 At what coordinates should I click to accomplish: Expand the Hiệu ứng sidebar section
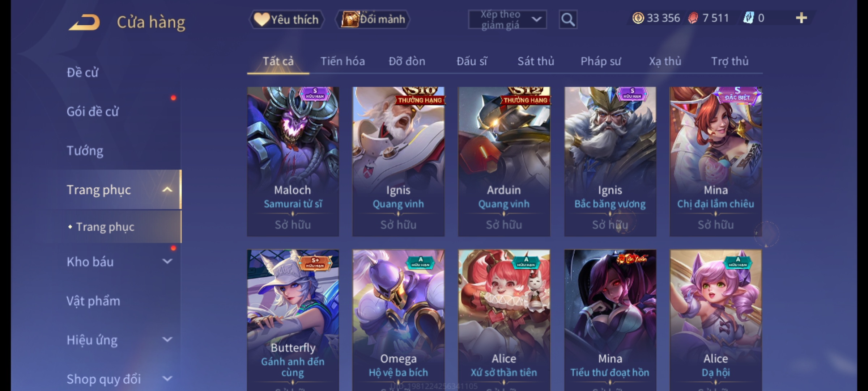click(x=167, y=340)
